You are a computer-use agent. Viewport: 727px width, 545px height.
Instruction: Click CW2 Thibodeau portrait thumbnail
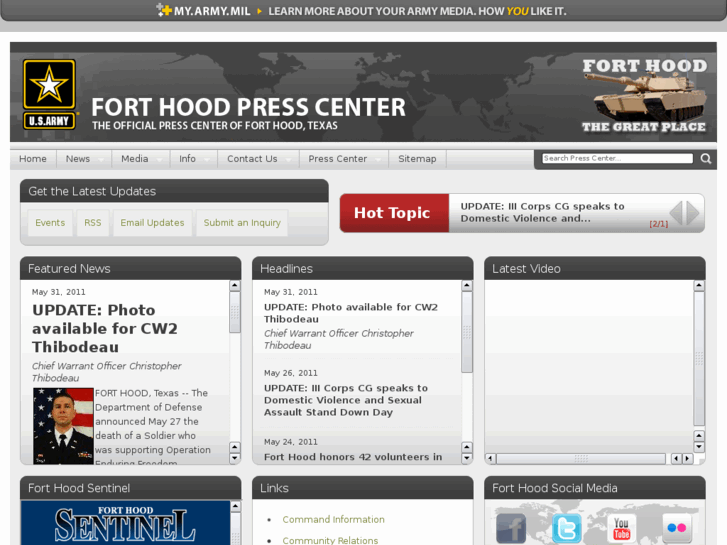63,426
